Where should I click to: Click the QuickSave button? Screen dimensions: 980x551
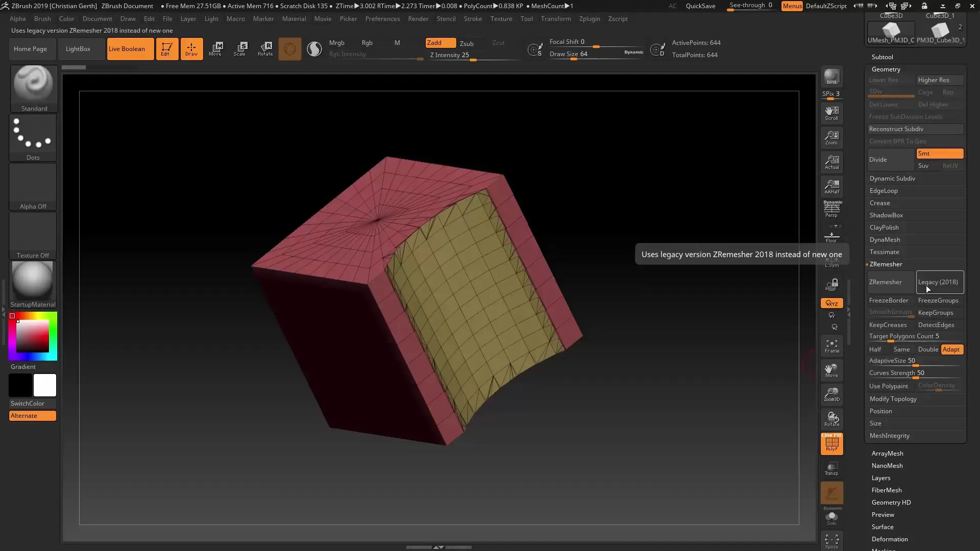tap(700, 6)
